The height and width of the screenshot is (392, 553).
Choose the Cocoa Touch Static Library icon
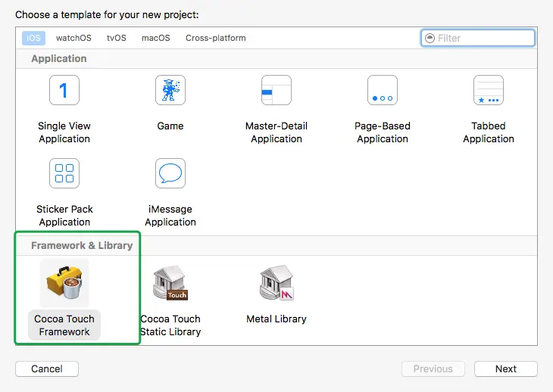click(170, 283)
